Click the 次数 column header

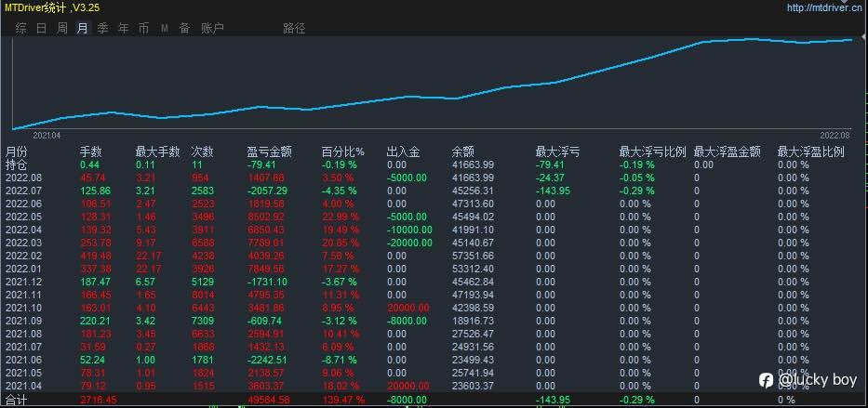(x=203, y=151)
